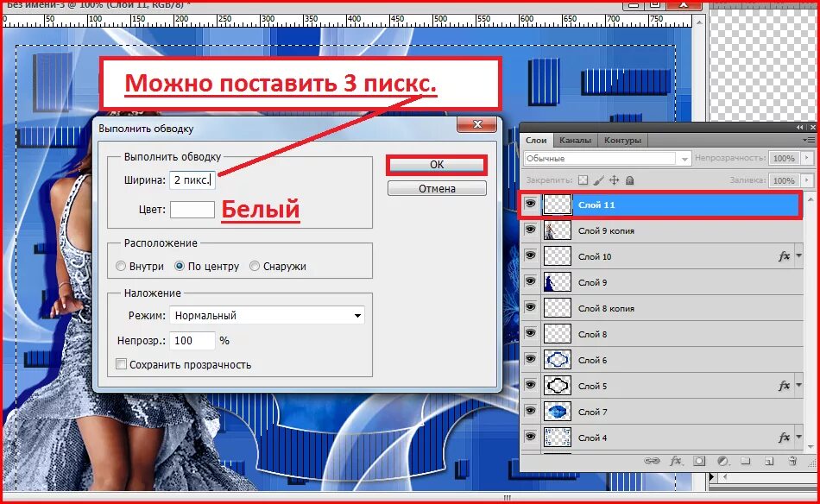The image size is (820, 504).
Task: Toggle eye icon for Слой 8
Action: (530, 333)
